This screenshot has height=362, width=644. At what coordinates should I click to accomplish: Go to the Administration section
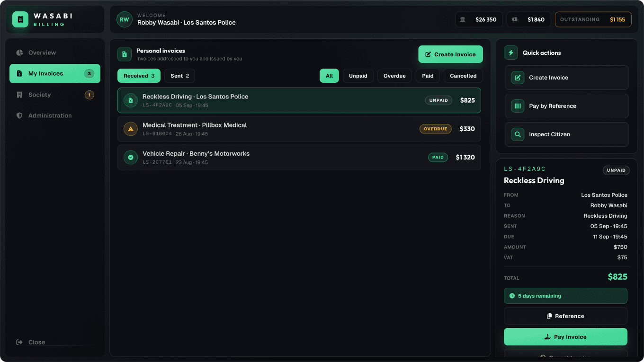(x=55, y=115)
